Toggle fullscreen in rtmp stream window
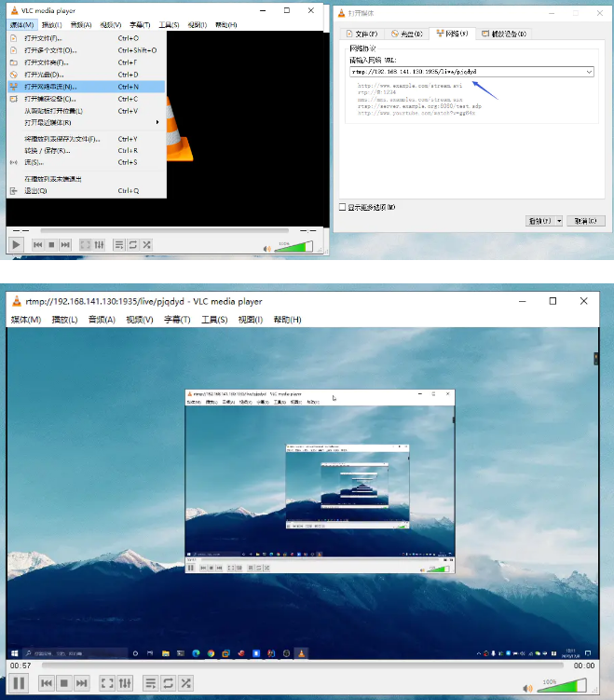 (107, 683)
